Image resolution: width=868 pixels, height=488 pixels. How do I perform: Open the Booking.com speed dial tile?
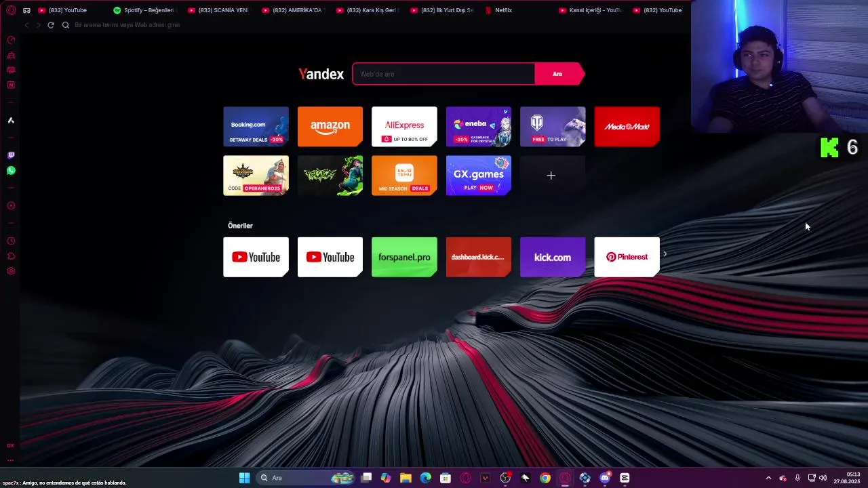256,127
